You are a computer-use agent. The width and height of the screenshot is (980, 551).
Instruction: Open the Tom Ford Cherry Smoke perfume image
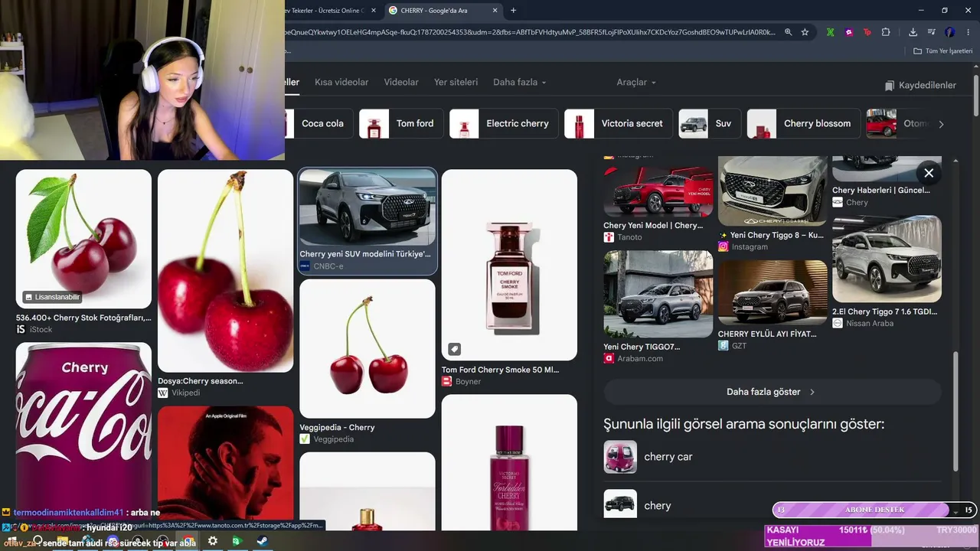[509, 265]
